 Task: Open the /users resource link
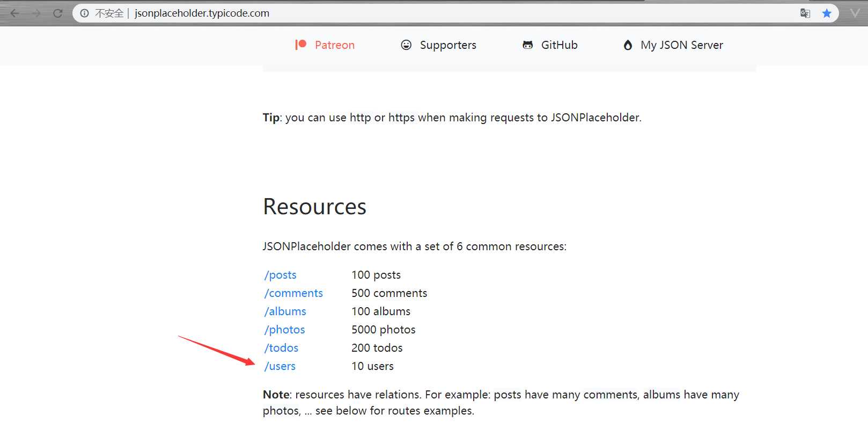click(x=279, y=366)
